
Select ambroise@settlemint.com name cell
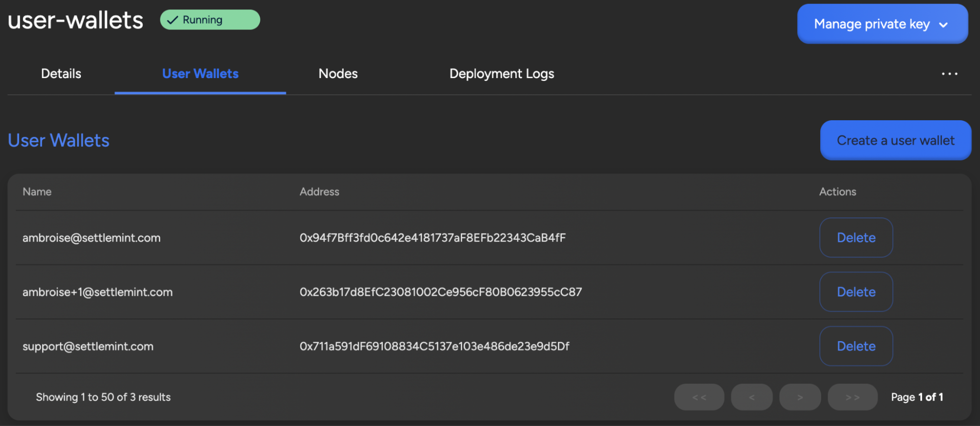92,238
